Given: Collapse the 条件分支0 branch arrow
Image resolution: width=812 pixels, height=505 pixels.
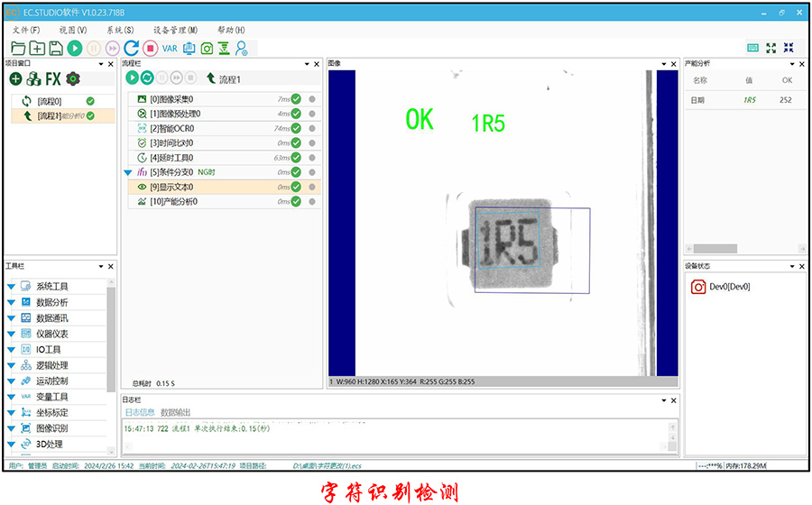Looking at the screenshot, I should [x=128, y=172].
